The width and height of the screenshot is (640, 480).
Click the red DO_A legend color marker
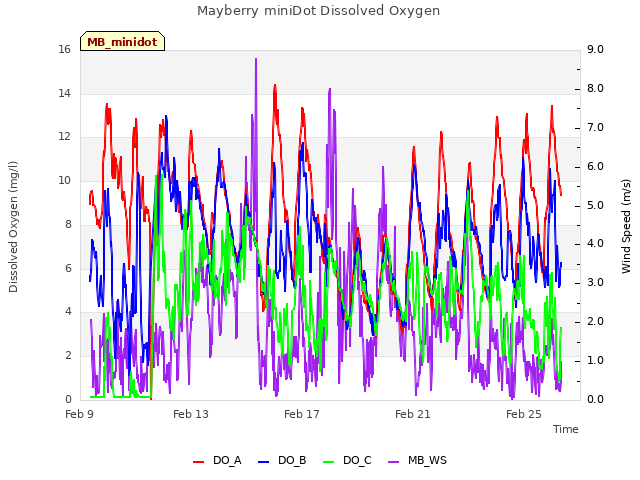(x=198, y=462)
